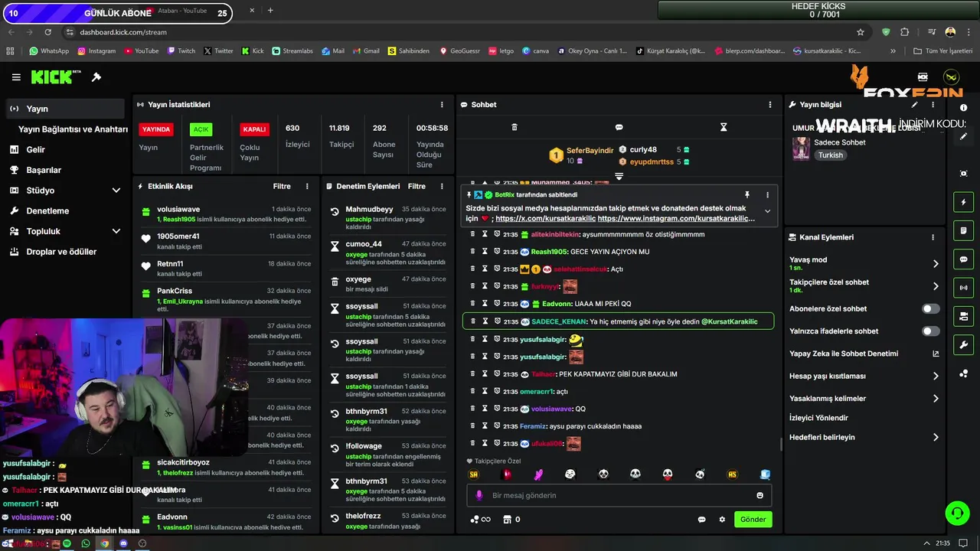Click the broadcast signal icon in right sidebar
Image resolution: width=980 pixels, height=551 pixels.
click(x=964, y=288)
